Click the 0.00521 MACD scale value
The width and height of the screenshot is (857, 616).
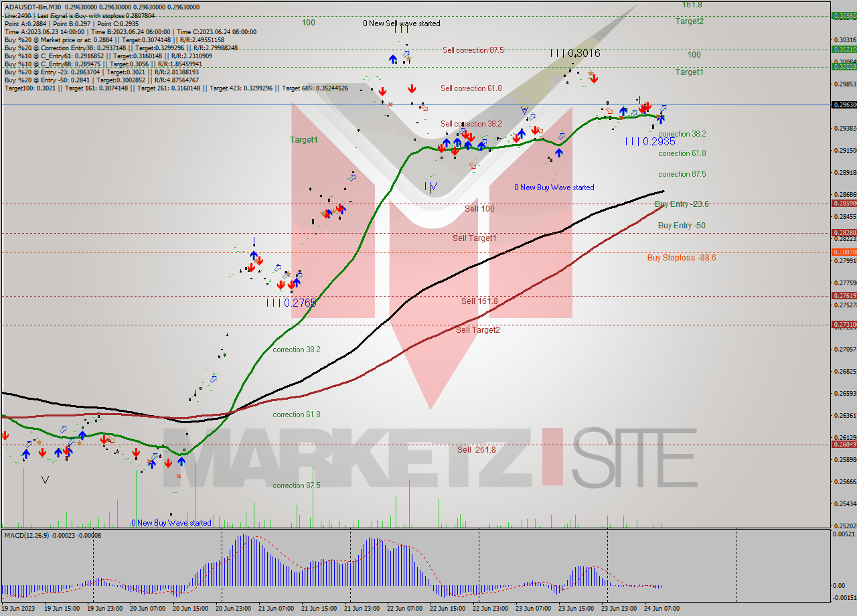(845, 534)
